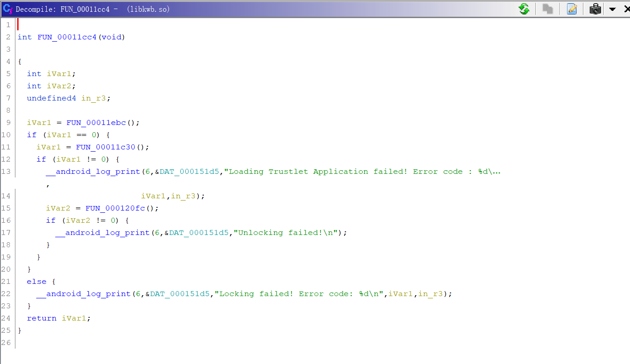Click iVar1 in its declaration on line 5

pyautogui.click(x=59, y=74)
